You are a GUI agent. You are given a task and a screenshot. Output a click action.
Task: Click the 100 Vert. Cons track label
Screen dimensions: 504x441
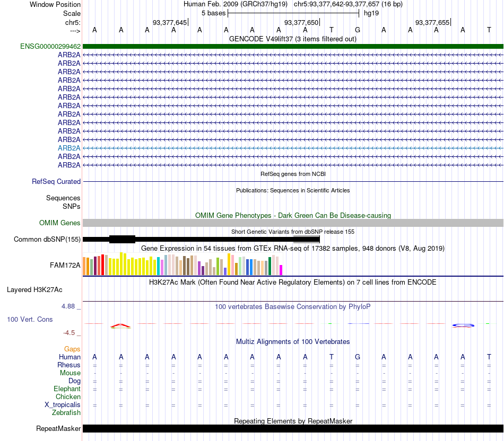click(30, 319)
